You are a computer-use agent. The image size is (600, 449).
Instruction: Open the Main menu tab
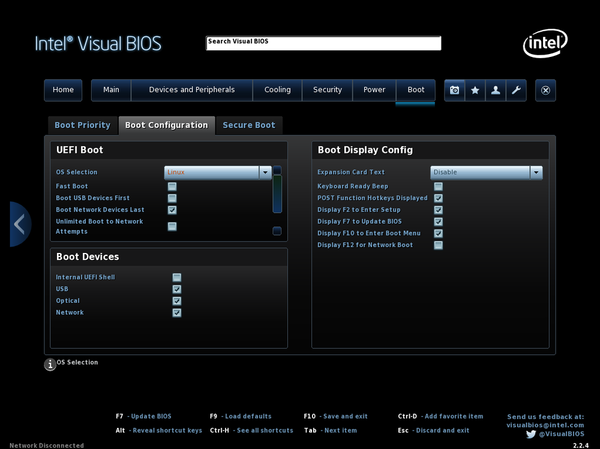click(111, 90)
